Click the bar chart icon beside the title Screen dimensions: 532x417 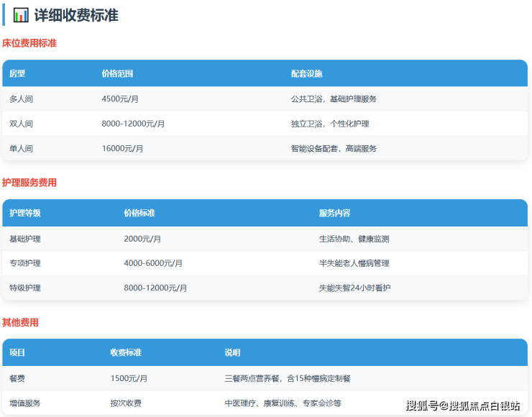tap(21, 15)
